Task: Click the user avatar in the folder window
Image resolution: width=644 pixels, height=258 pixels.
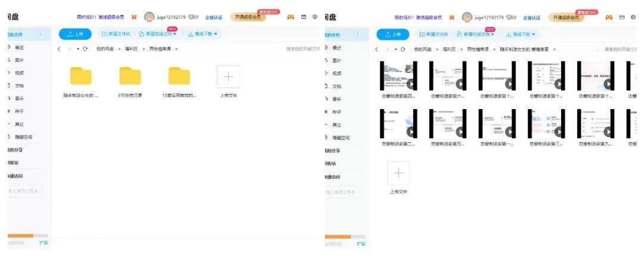Action: click(x=149, y=17)
